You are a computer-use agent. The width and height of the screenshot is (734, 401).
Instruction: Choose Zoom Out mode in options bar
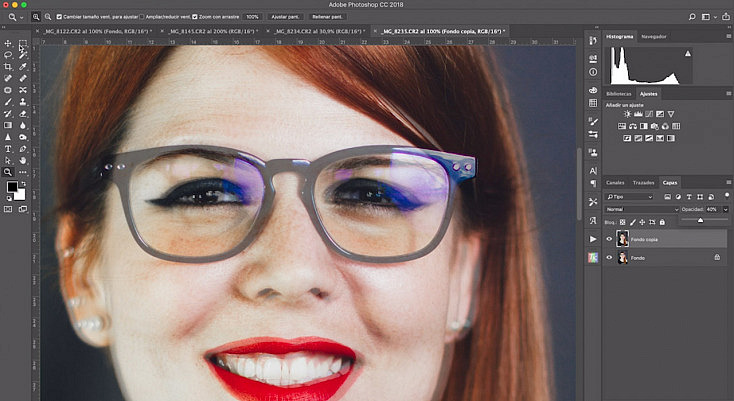tap(48, 17)
